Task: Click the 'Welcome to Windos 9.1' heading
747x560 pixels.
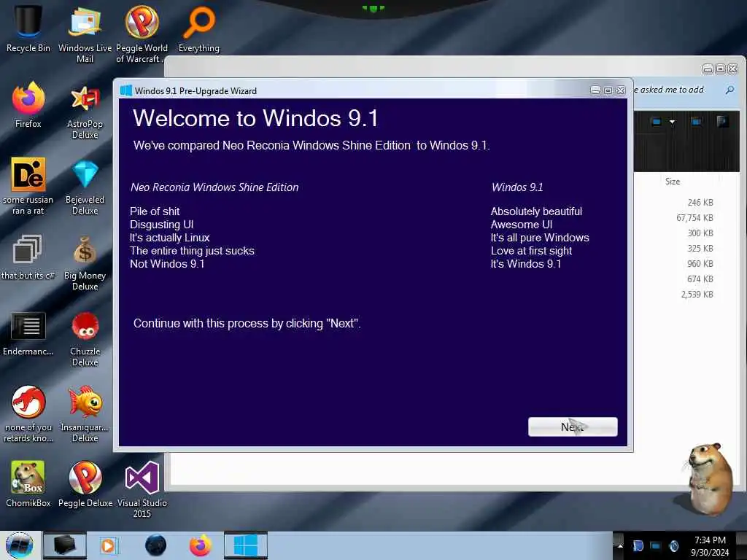Action: tap(255, 118)
